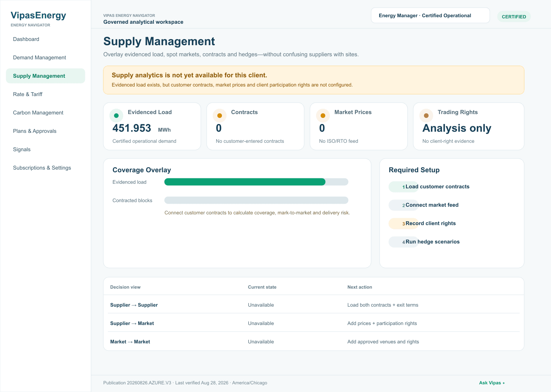The image size is (551, 392).
Task: Click 'Governed analytical workspace' header text
Action: (x=143, y=22)
